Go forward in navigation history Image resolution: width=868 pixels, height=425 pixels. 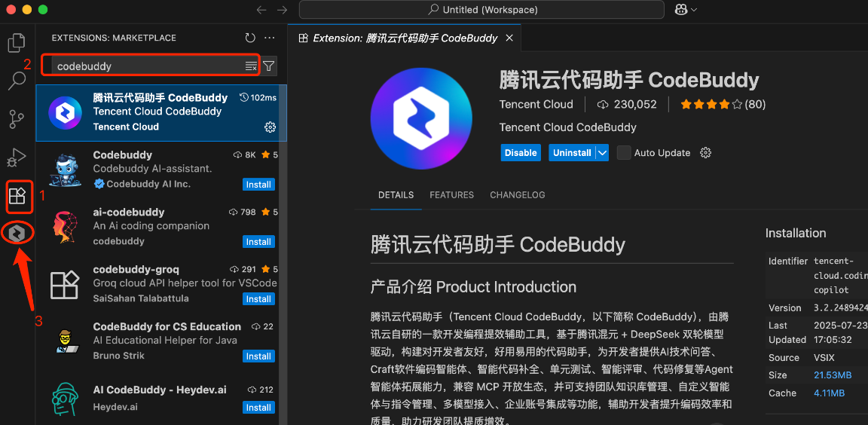pos(282,10)
